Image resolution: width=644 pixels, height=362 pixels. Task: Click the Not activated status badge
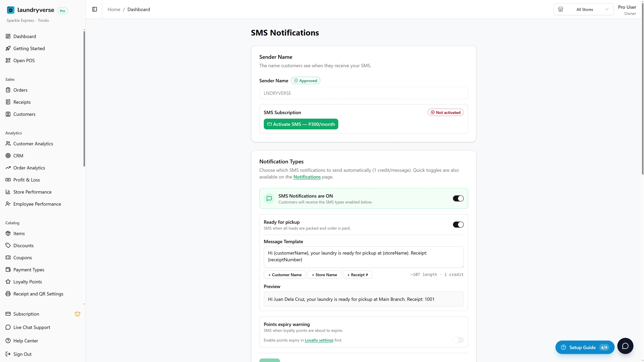(445, 112)
